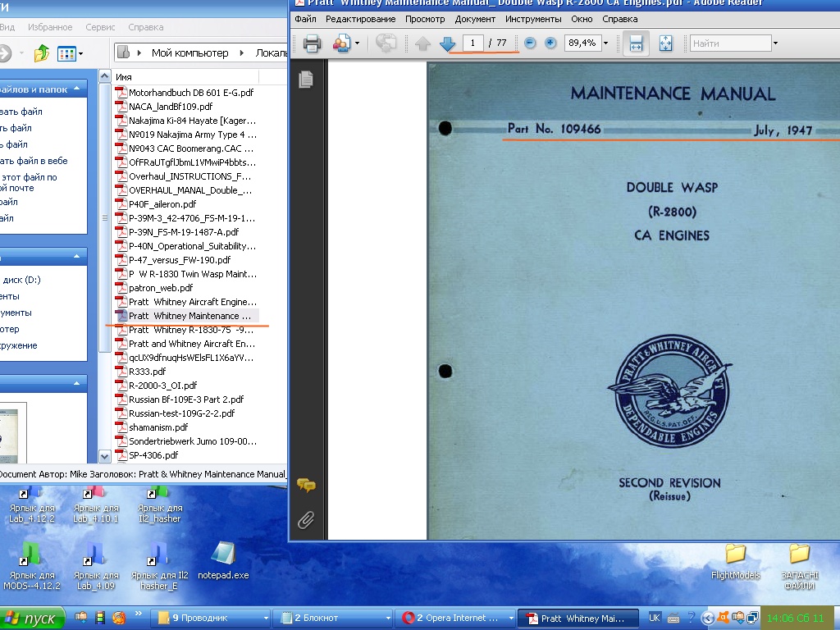
Task: Go to the previous page arrow
Action: [x=422, y=43]
